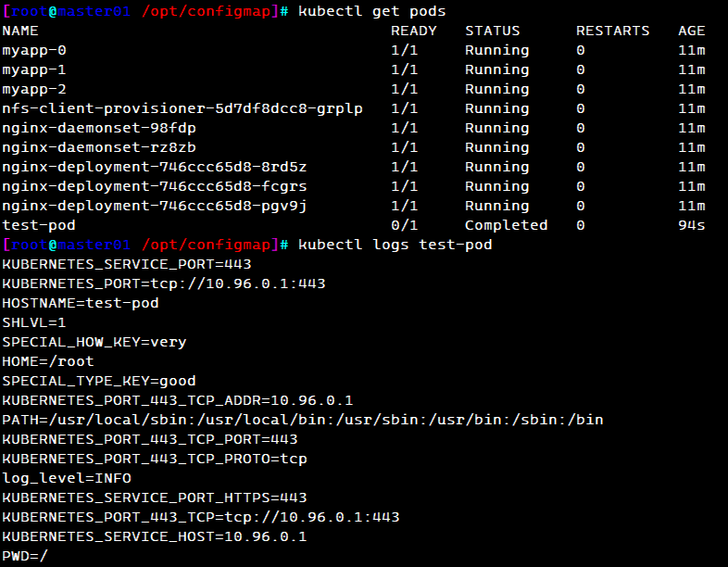This screenshot has width=728, height=567.
Task: Click the RESTARTS column header
Action: pos(613,31)
